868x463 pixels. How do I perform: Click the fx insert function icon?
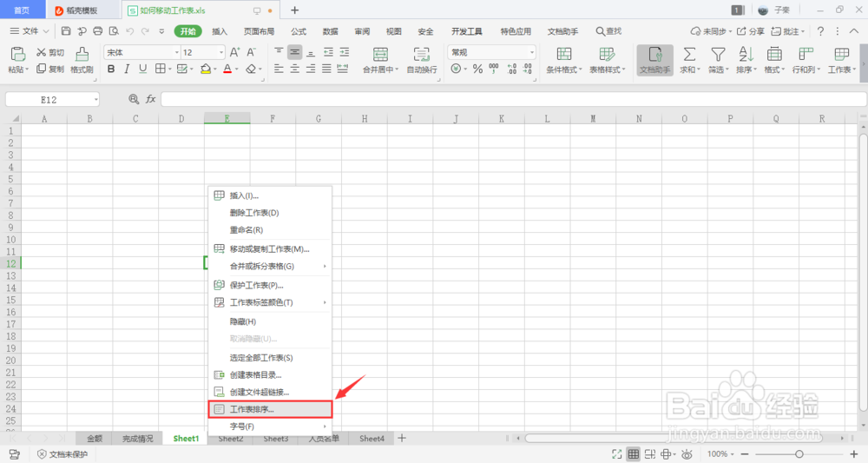(150, 99)
